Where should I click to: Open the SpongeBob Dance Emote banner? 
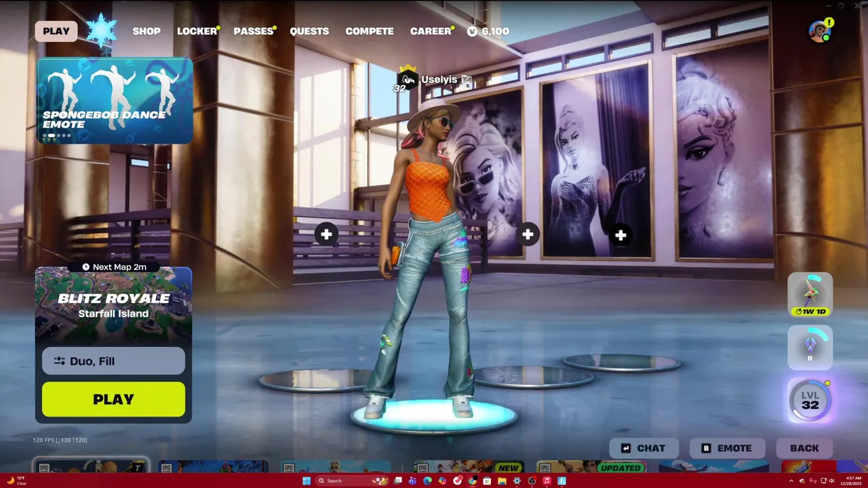point(115,101)
